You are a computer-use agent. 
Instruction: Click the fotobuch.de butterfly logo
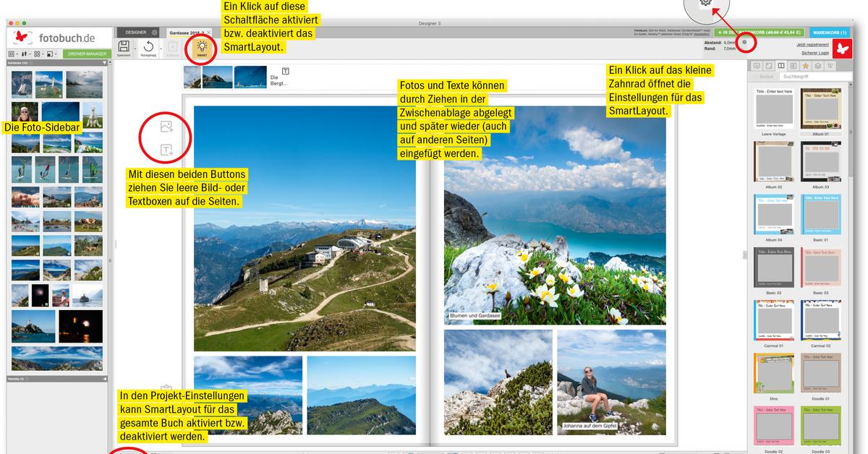click(x=22, y=38)
